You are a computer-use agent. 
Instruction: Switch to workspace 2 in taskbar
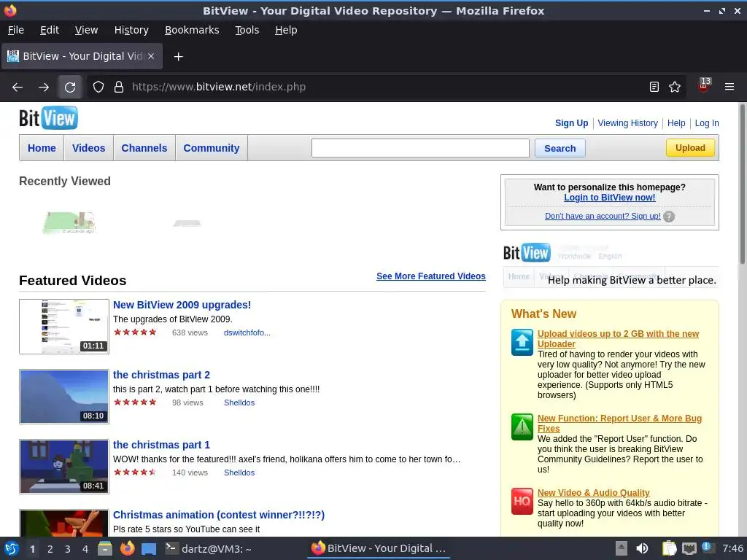pos(50,549)
